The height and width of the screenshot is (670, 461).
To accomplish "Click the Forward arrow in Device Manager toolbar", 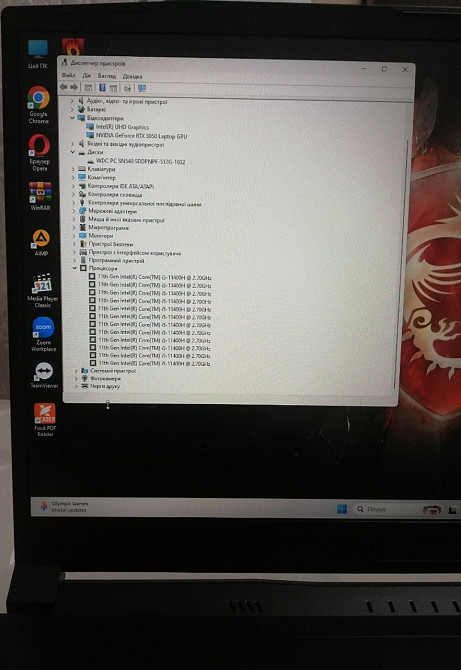I will 73,87.
